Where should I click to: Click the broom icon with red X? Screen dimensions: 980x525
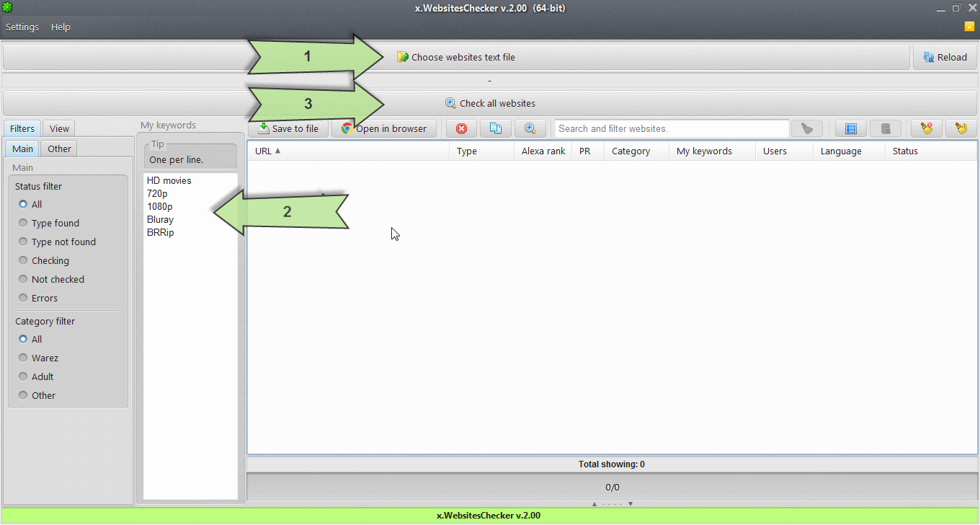pos(927,128)
